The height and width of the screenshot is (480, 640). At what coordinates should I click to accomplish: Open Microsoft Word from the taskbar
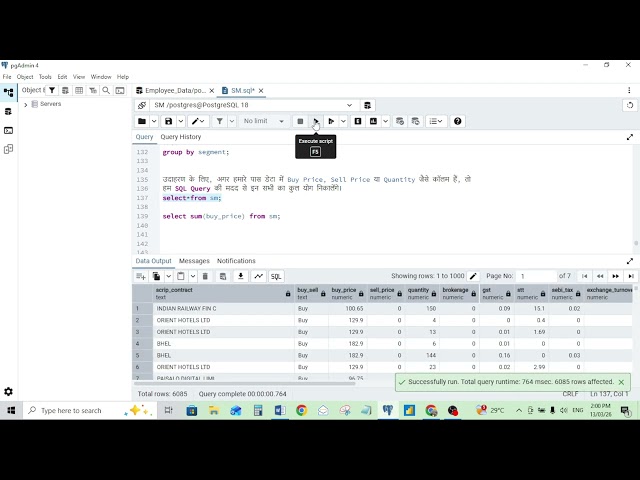point(280,410)
